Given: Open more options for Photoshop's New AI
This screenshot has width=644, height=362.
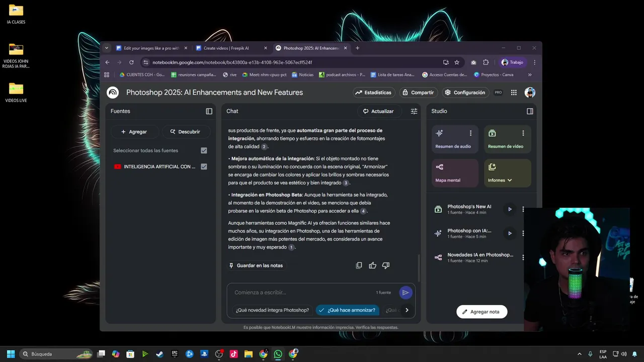Looking at the screenshot, I should click(523, 209).
